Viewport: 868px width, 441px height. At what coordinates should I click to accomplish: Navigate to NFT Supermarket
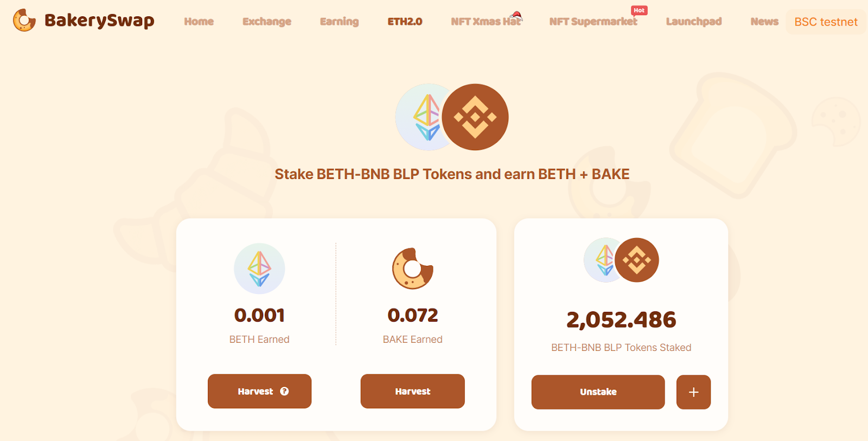click(x=593, y=22)
